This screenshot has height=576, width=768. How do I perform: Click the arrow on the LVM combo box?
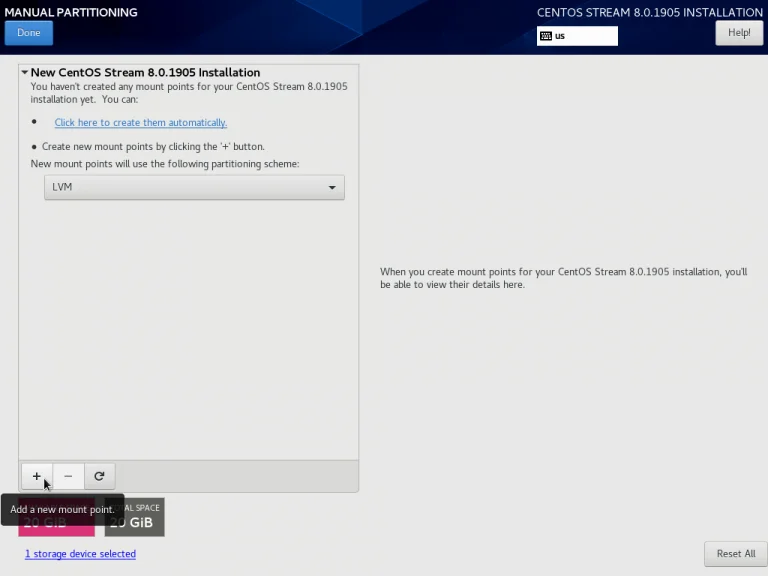click(x=332, y=188)
